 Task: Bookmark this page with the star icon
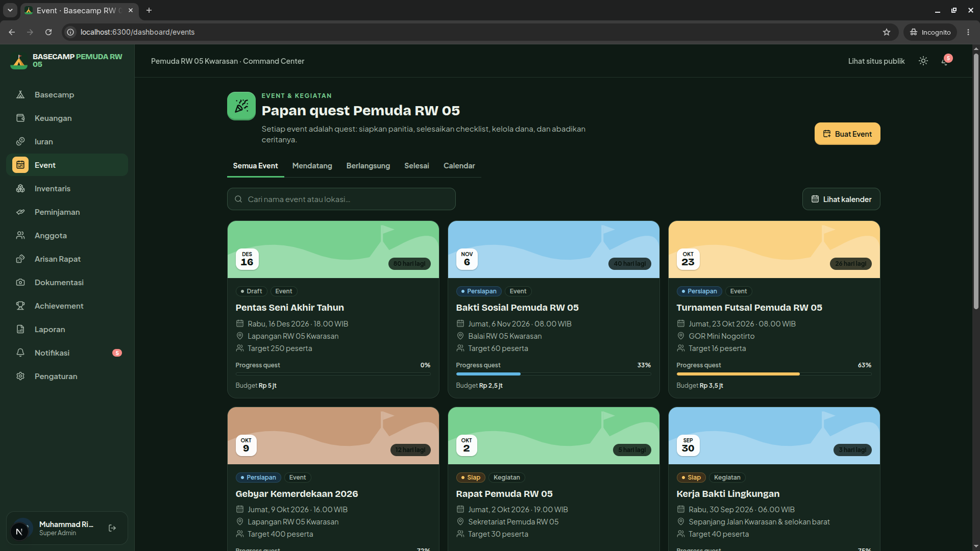(x=887, y=32)
